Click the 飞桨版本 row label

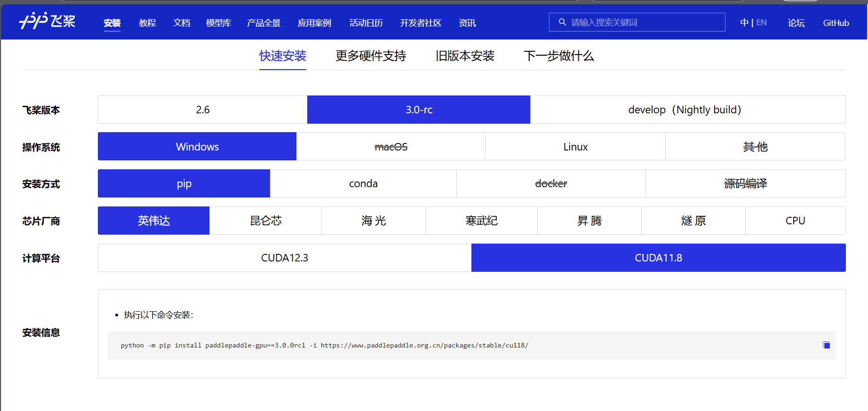click(41, 110)
